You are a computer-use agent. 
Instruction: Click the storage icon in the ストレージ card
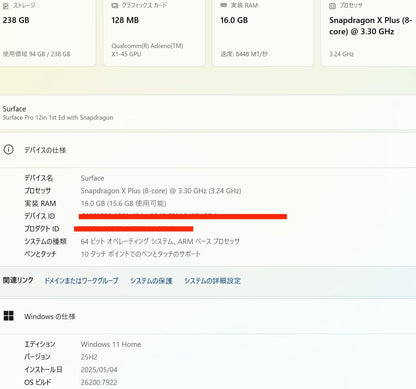tap(6, 5)
